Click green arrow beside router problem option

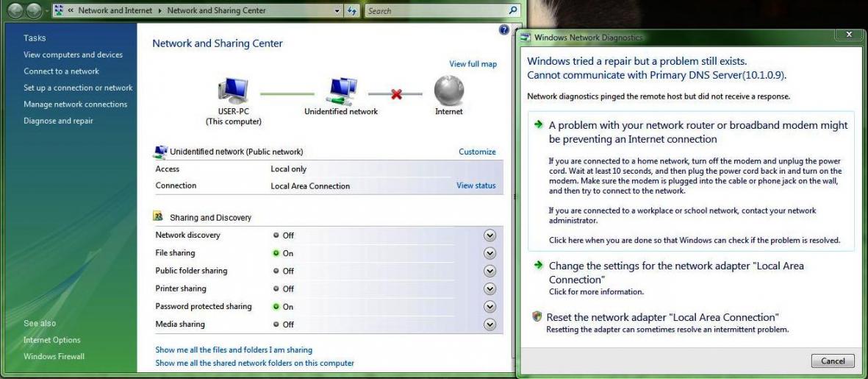click(538, 124)
